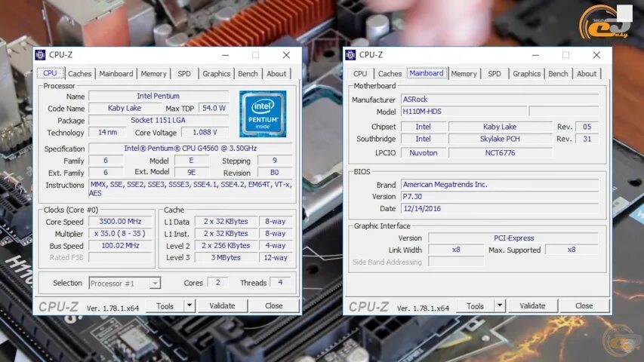Image resolution: width=644 pixels, height=362 pixels.
Task: Click the Close button in right CPU-Z window
Action: tap(584, 305)
